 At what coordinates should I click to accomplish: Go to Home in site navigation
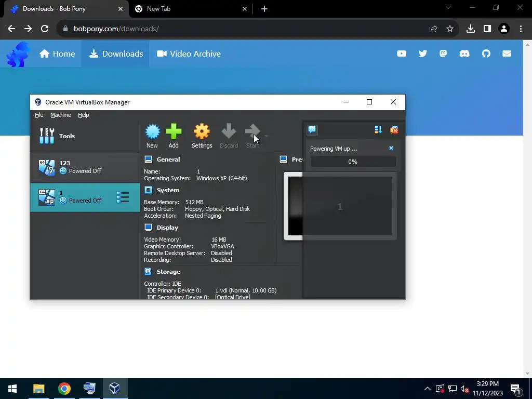click(x=57, y=54)
